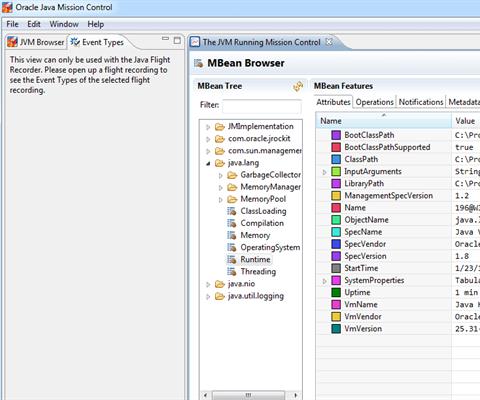The height and width of the screenshot is (400, 480).
Task: Click the ManagementSpecVersion yellow swatch
Action: (336, 196)
